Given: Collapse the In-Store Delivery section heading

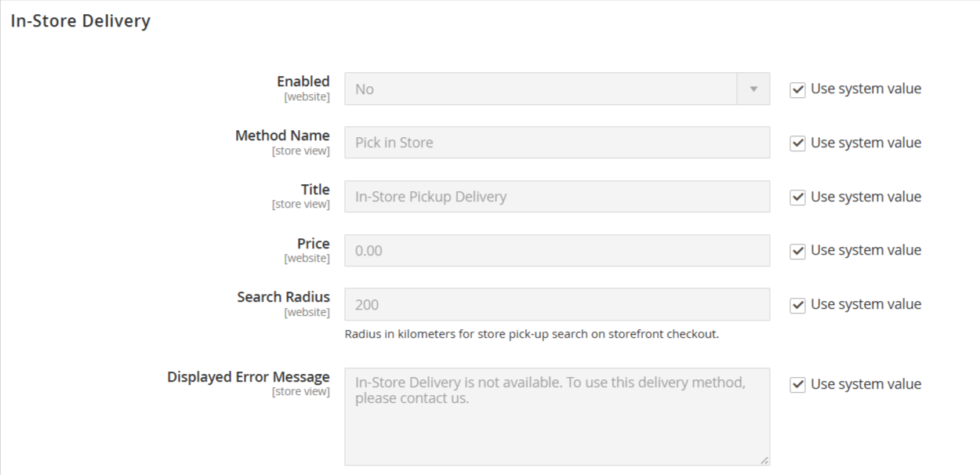Looking at the screenshot, I should [x=80, y=21].
